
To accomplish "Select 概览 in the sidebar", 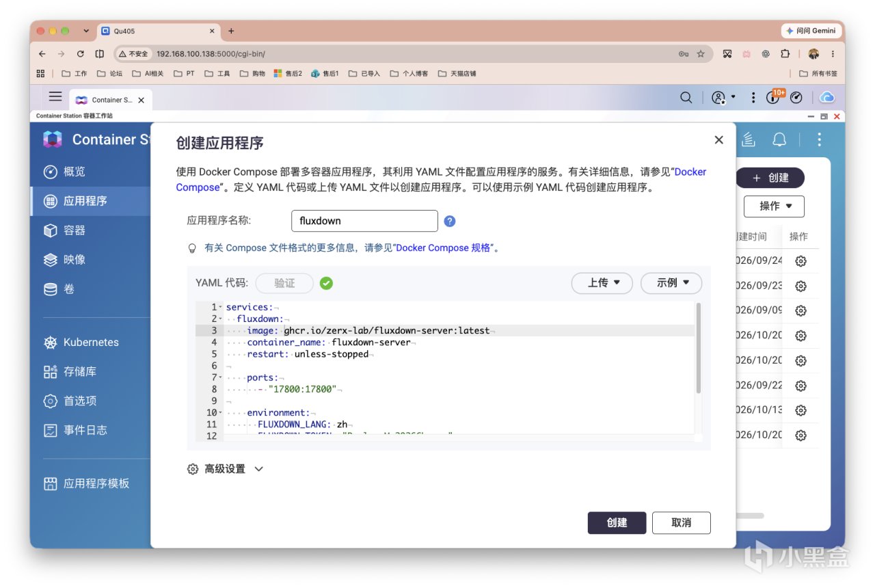I will click(90, 172).
